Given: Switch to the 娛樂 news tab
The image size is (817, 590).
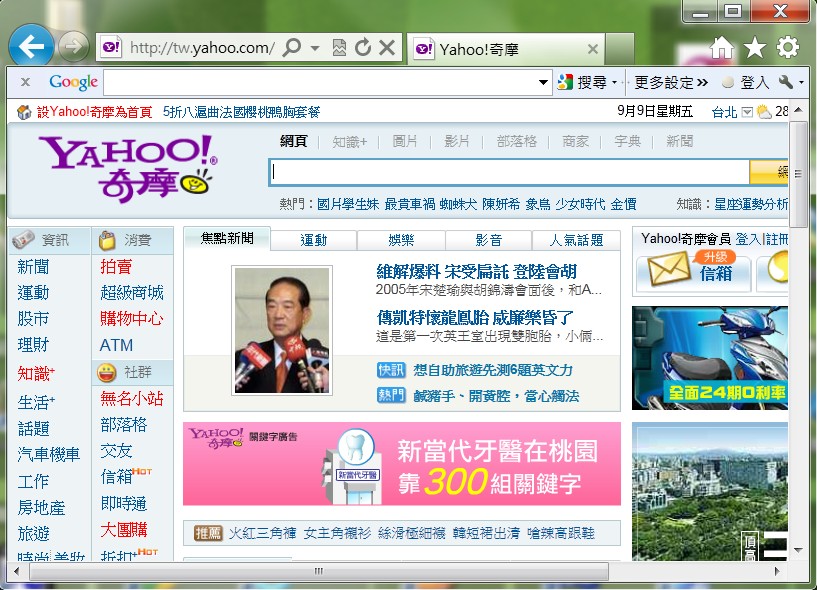Looking at the screenshot, I should click(x=401, y=240).
